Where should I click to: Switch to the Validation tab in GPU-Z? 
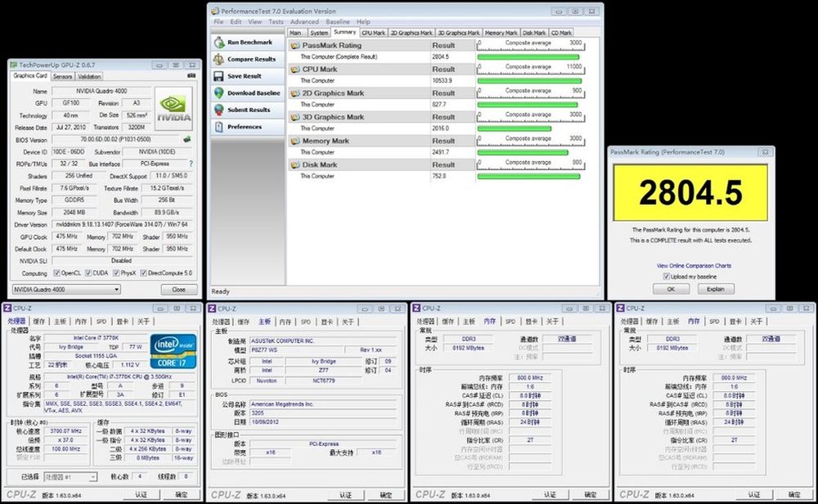pos(89,76)
